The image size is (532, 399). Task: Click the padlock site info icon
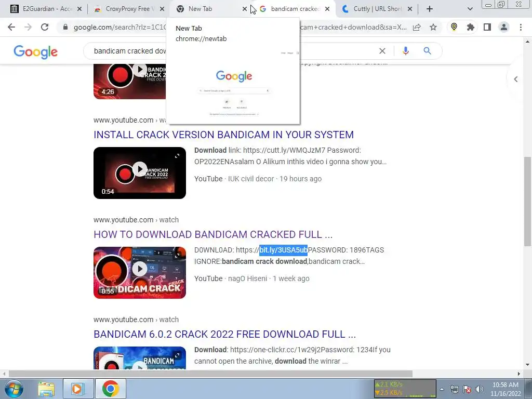pyautogui.click(x=65, y=27)
